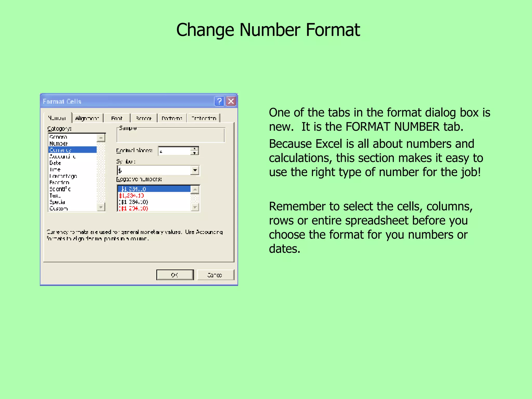
Task: Open the Border tab
Action: [144, 118]
